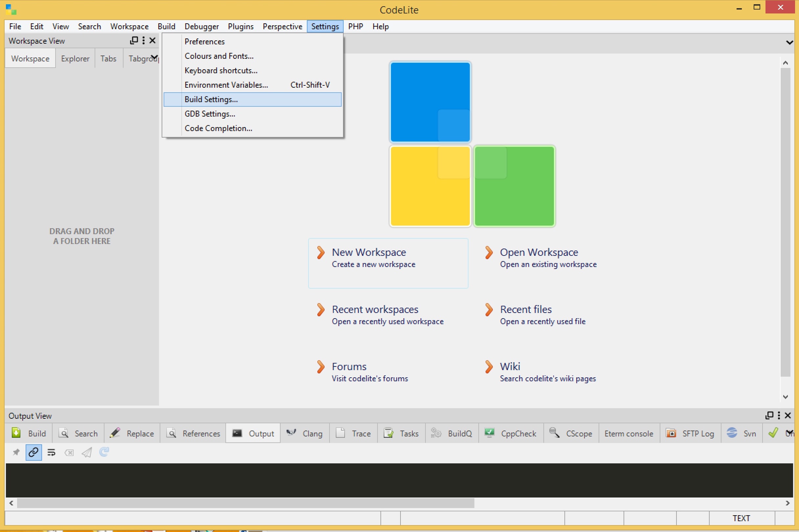Click the TEXT status bar field

[x=741, y=518]
